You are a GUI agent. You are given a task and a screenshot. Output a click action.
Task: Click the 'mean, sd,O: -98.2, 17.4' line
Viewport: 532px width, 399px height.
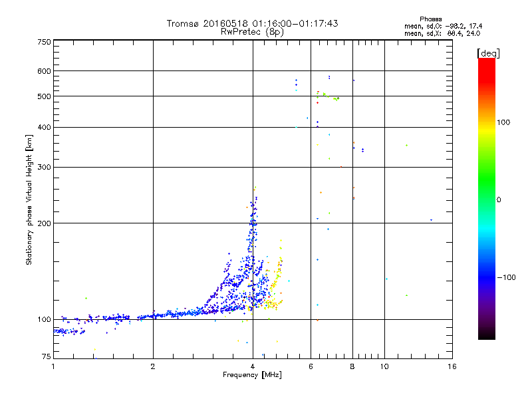coord(443,26)
